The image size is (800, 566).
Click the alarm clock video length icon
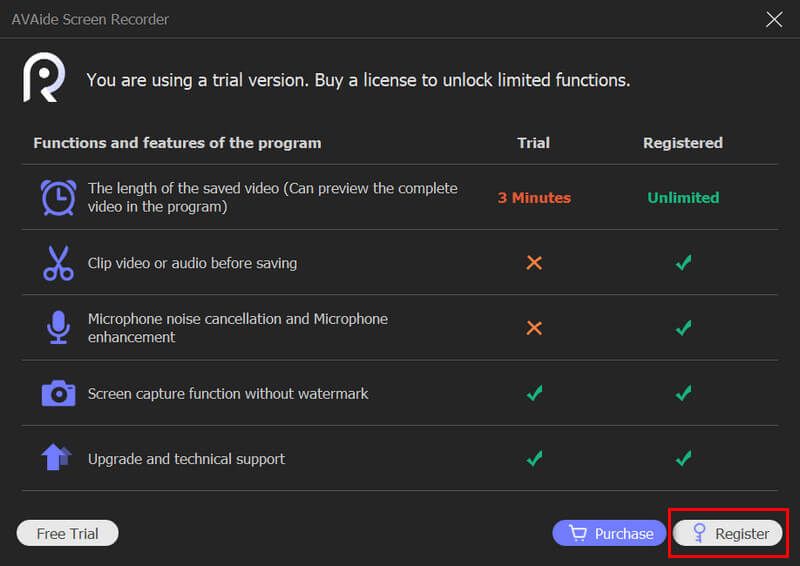(x=58, y=197)
